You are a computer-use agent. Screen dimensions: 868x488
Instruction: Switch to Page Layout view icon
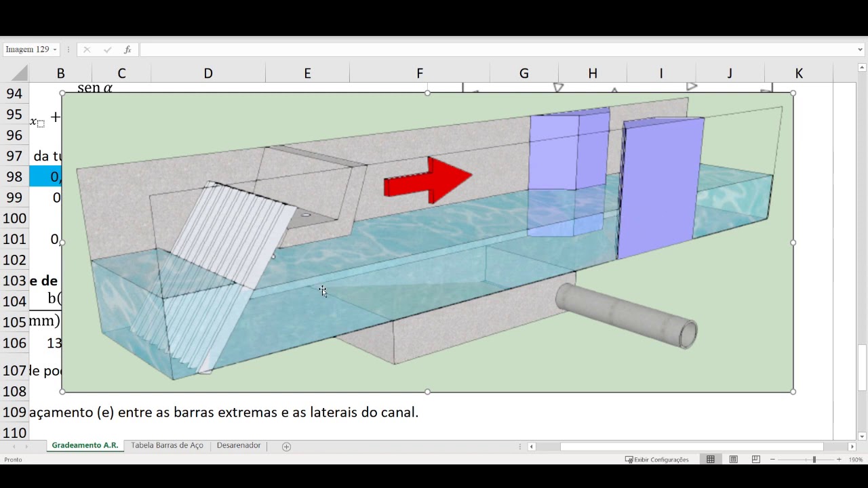733,460
